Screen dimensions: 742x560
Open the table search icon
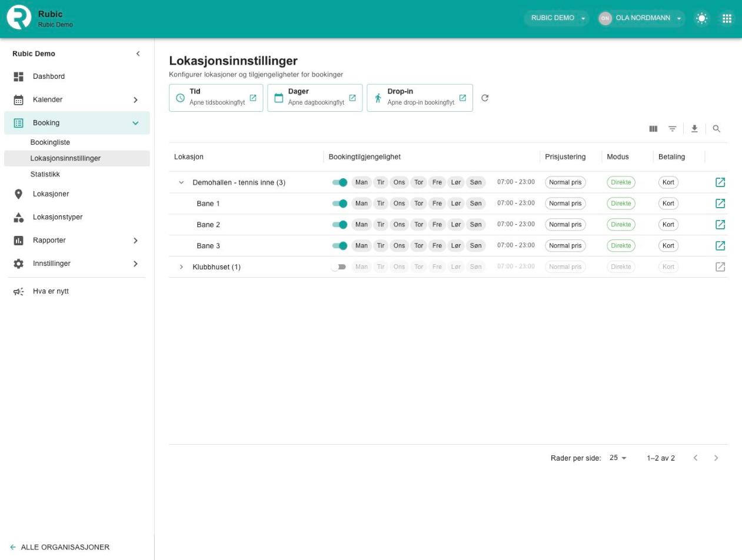(x=717, y=129)
